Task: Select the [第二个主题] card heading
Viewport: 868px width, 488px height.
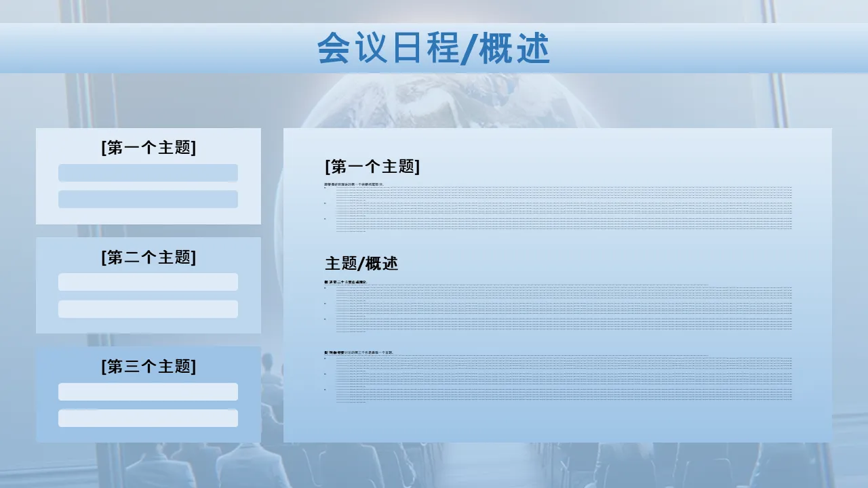Action: click(148, 258)
